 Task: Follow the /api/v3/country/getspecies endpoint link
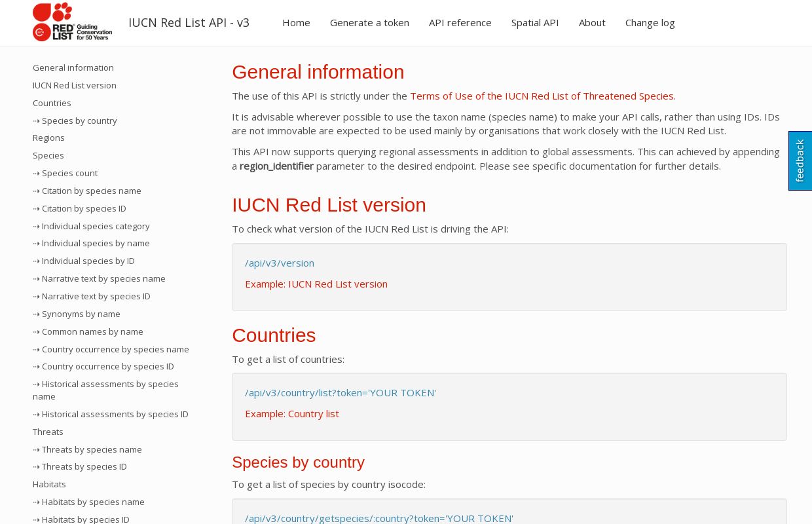[x=379, y=518]
